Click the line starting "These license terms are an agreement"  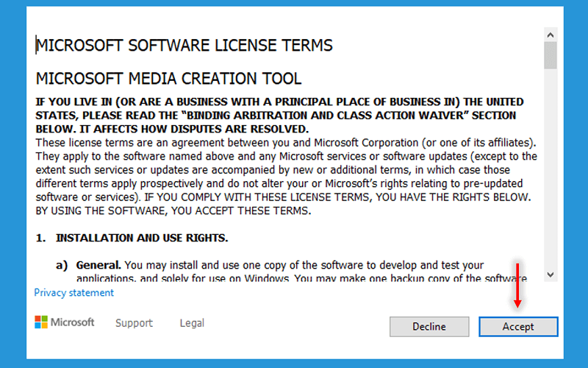coord(286,143)
